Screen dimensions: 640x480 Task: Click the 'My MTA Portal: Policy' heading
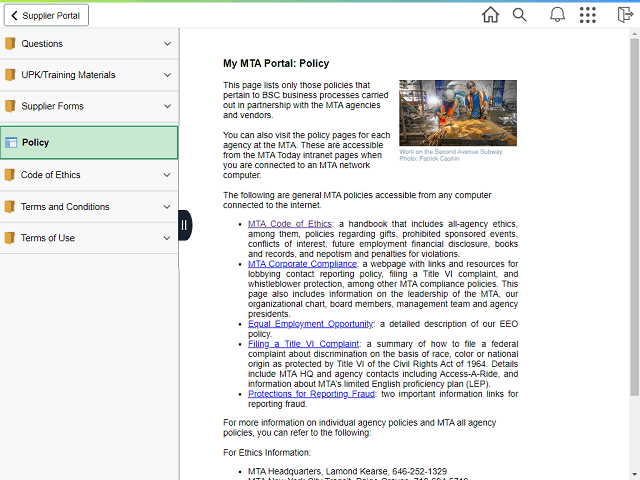[276, 63]
